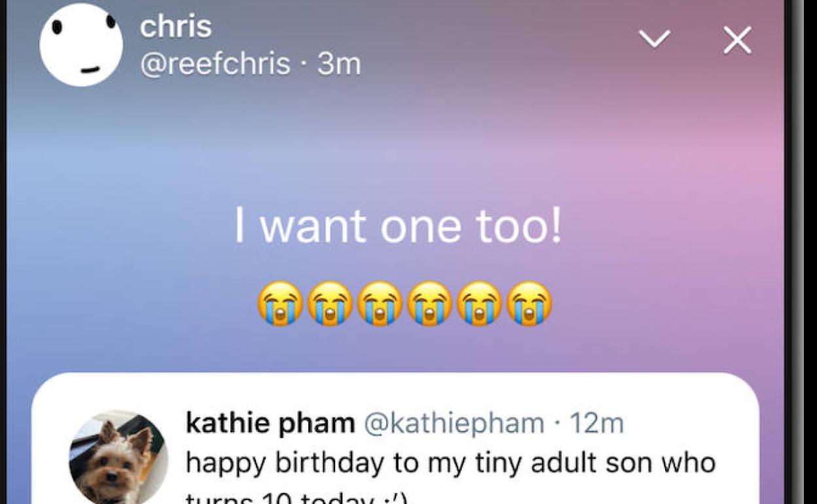Screen dimensions: 817x504
Task: Tap the display name chris
Action: tap(175, 27)
